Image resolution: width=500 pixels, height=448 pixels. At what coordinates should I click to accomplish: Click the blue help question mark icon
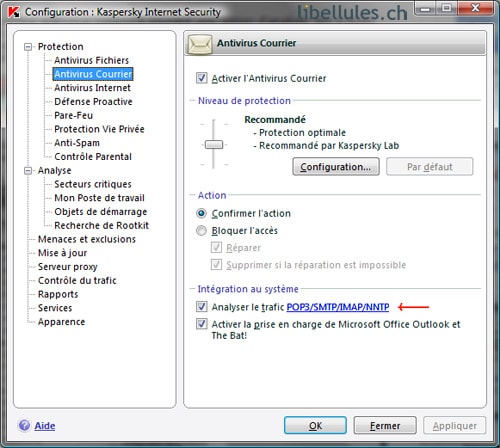[24, 425]
